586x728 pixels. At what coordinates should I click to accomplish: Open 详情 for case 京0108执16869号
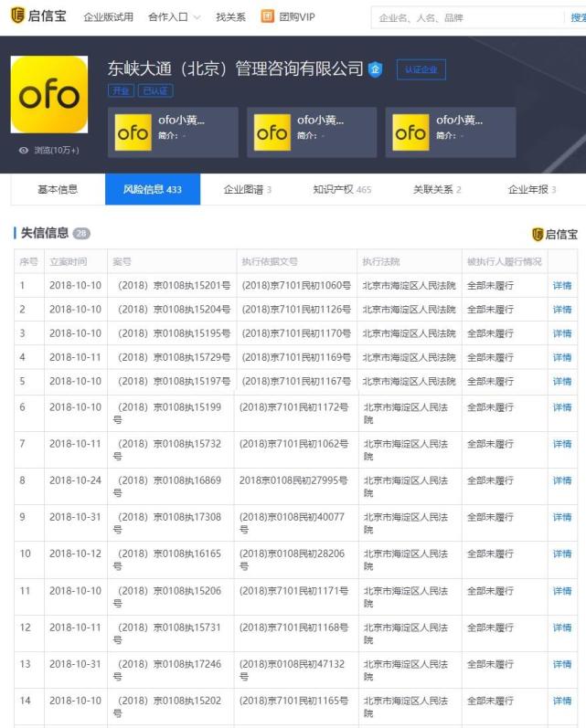click(562, 480)
